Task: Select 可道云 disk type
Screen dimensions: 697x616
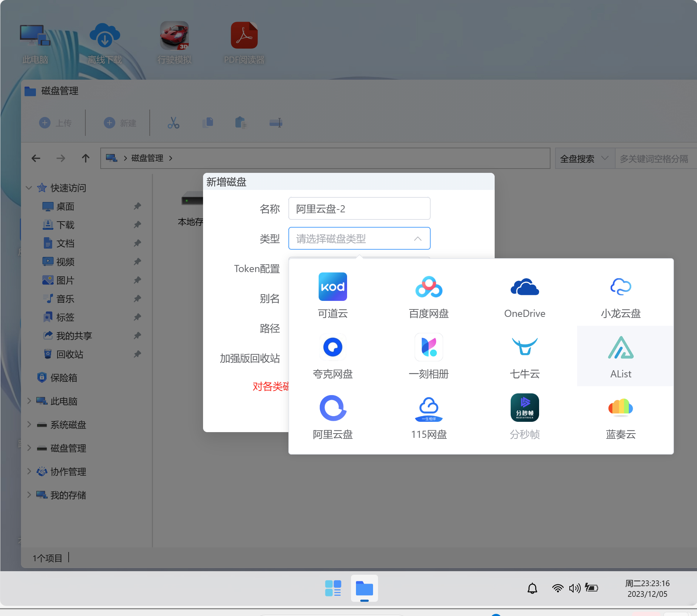Action: 332,296
